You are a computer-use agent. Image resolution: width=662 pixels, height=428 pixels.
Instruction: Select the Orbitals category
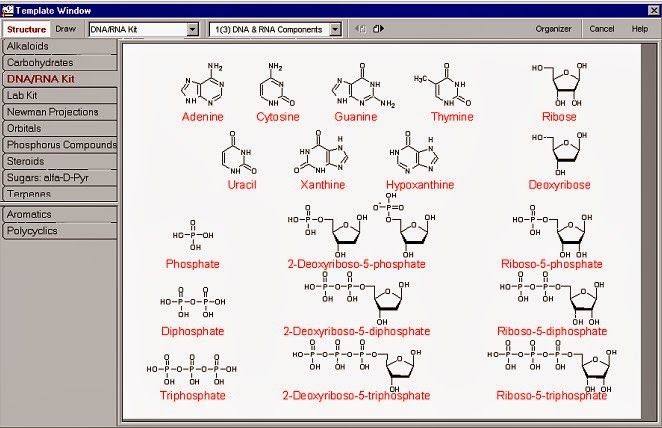60,128
